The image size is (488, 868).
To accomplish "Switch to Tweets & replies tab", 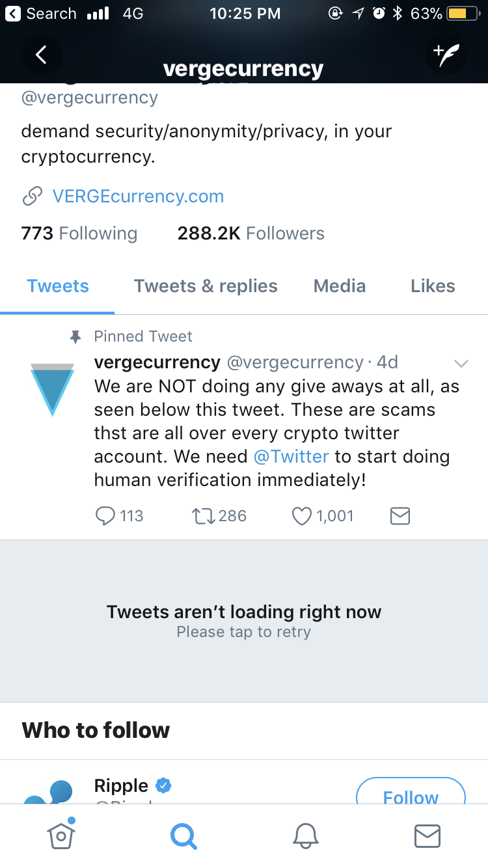I will tap(206, 286).
